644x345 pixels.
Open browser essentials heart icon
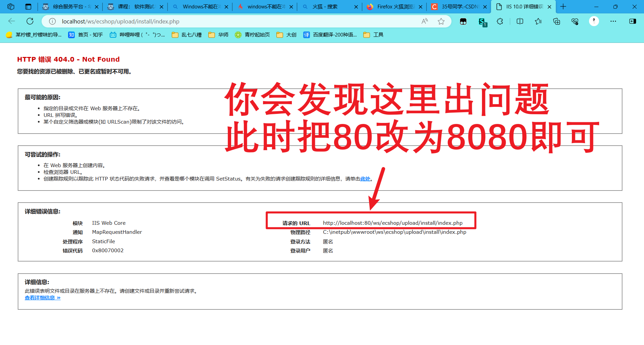[x=575, y=21]
